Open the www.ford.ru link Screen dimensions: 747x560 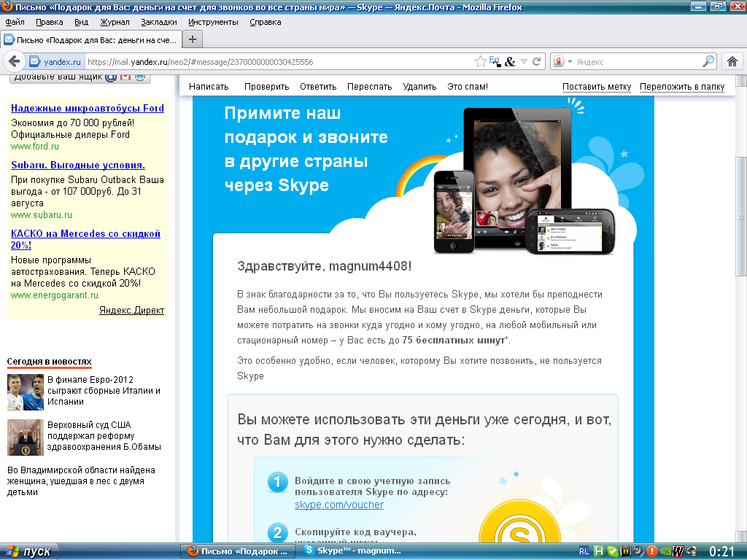click(35, 146)
